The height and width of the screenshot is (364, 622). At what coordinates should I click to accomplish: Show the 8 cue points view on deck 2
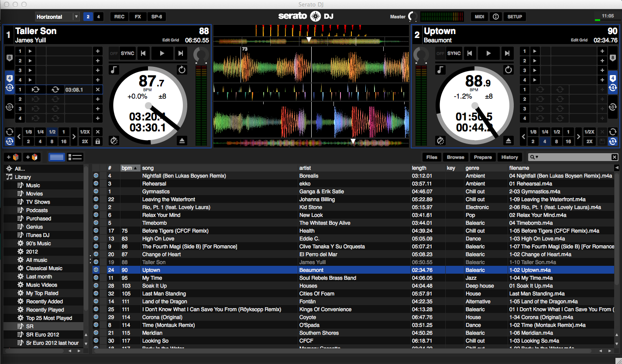[612, 58]
